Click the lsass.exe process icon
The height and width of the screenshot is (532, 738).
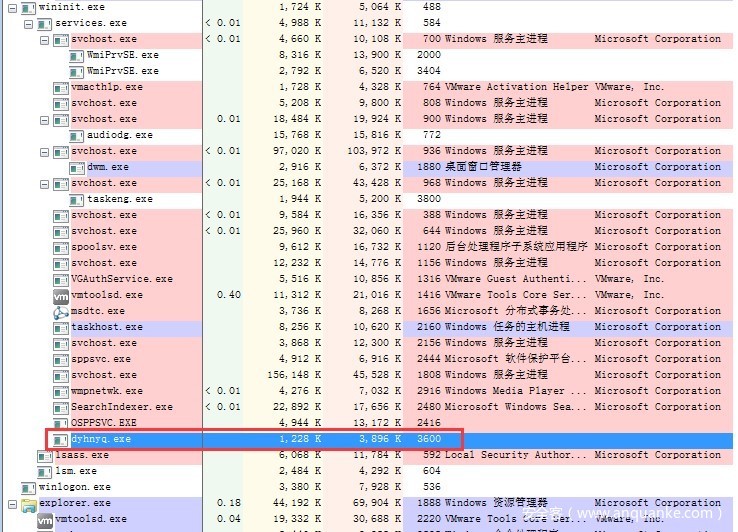(x=44, y=456)
